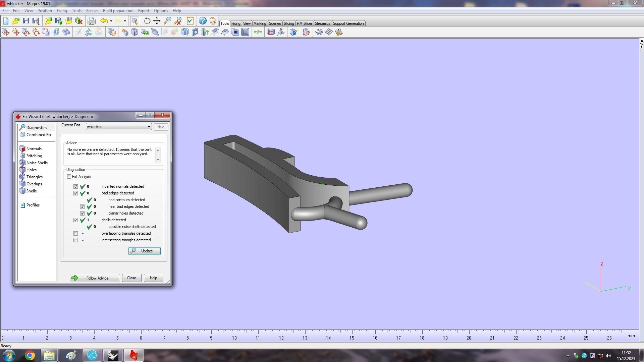Enable the Full Analysis checkbox
The width and height of the screenshot is (644, 362).
(x=69, y=177)
